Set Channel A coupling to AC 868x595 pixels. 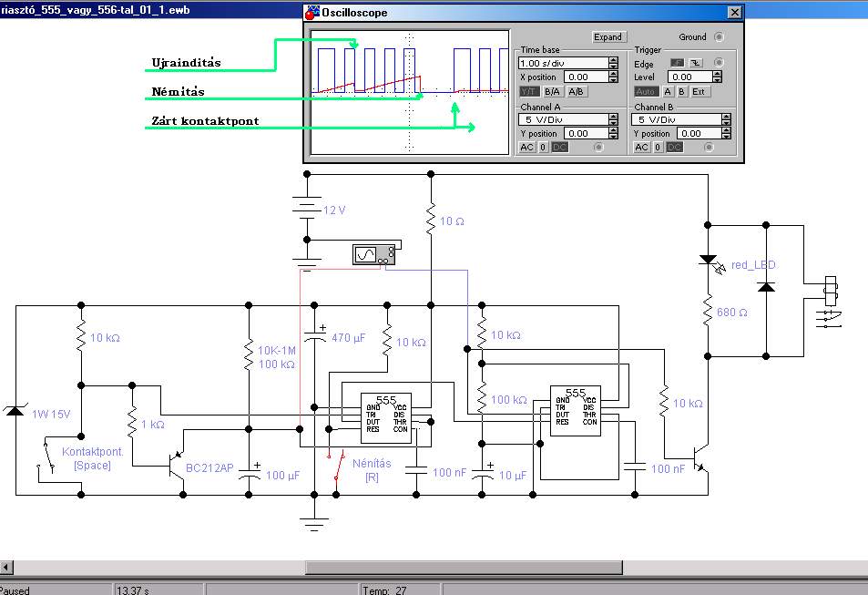527,147
